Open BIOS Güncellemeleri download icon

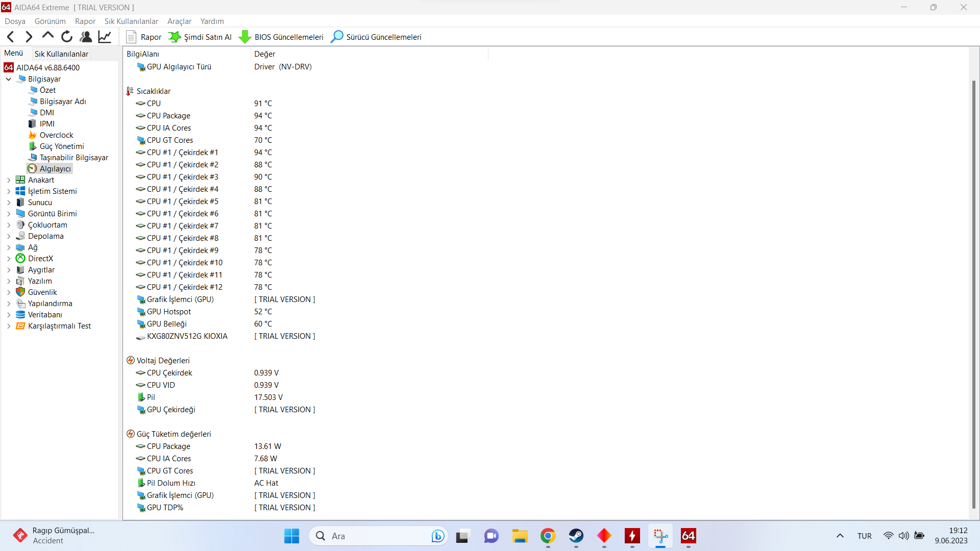point(245,37)
